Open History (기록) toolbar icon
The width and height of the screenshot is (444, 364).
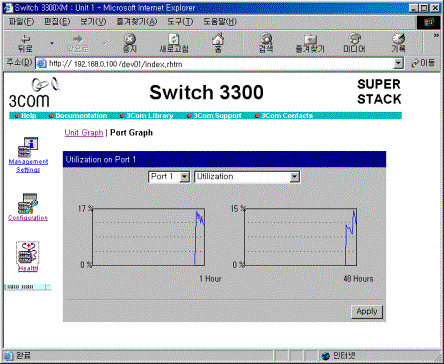click(x=398, y=43)
